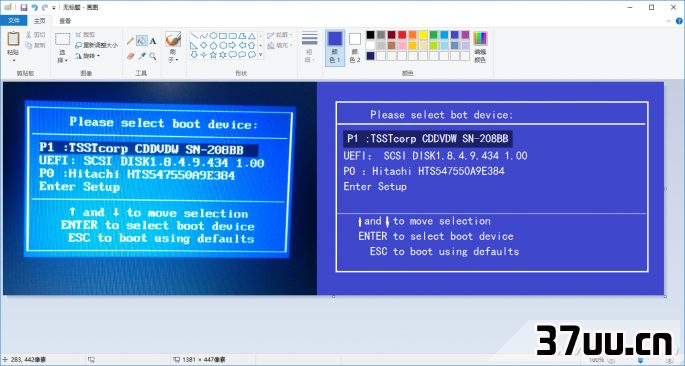Pick the green color swatch
685x366 pixels.
(433, 35)
